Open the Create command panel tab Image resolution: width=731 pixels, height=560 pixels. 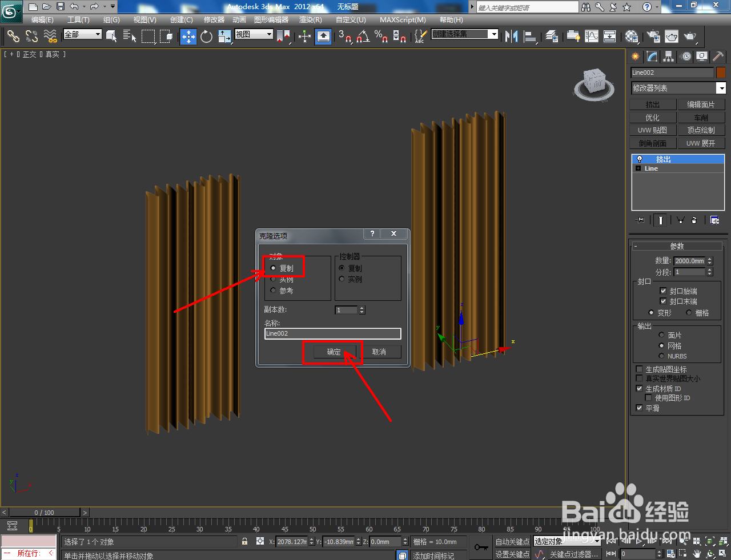(636, 56)
